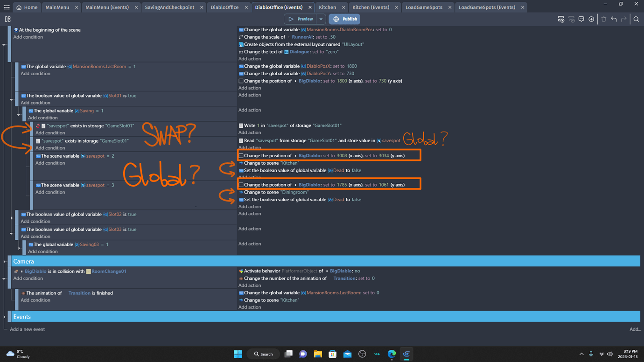Click the Publish button
Viewport: 644px width, 362px height.
344,19
